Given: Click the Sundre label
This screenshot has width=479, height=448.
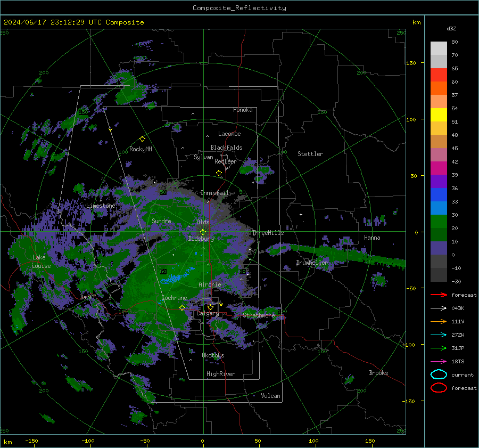Looking at the screenshot, I should [x=161, y=221].
